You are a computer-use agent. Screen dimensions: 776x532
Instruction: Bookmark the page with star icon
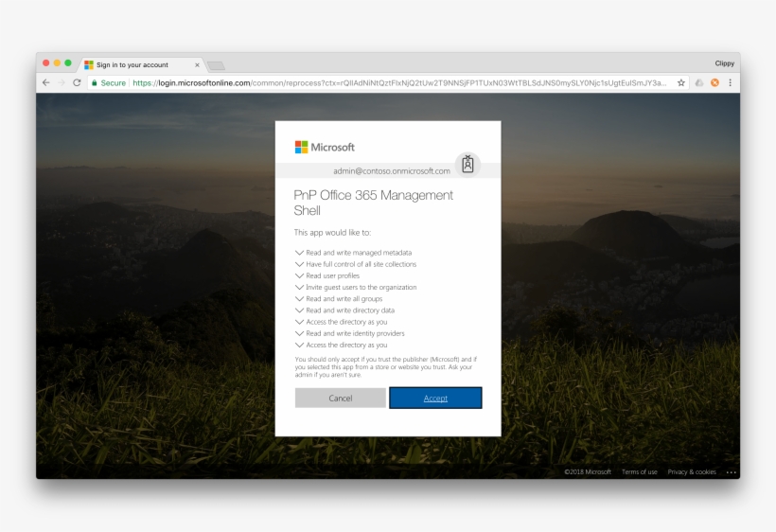click(x=681, y=82)
